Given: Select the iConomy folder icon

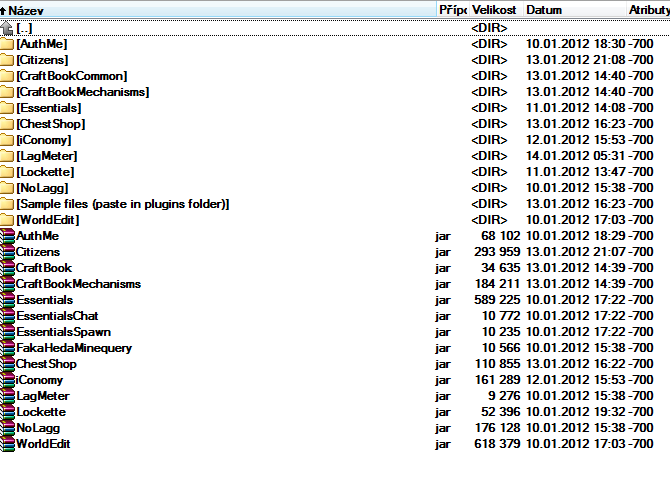Looking at the screenshot, I should coord(7,140).
